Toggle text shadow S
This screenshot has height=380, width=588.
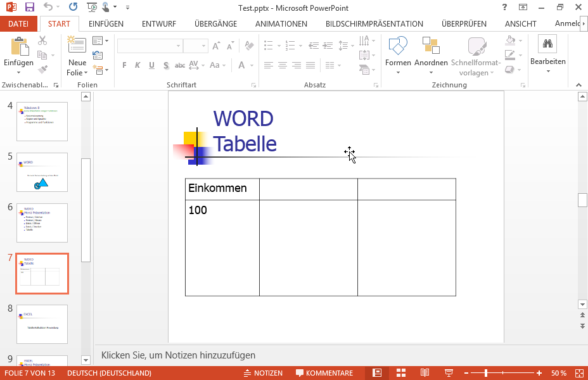[x=166, y=65]
